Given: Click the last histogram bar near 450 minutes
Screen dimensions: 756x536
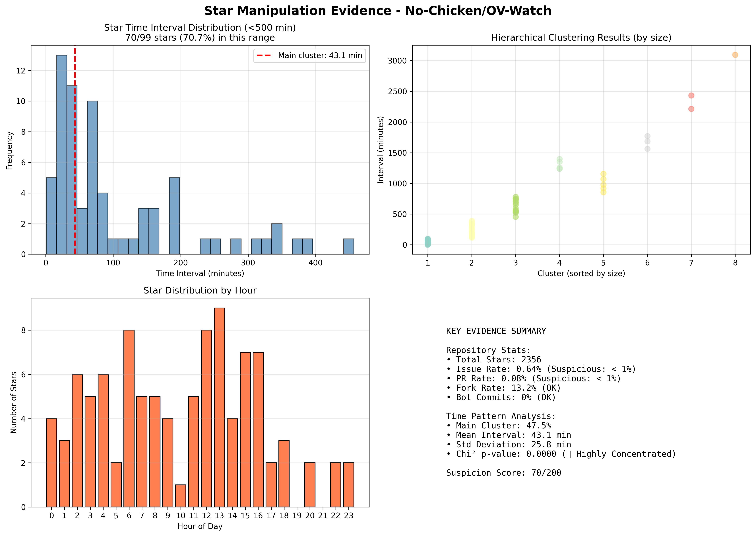Looking at the screenshot, I should point(349,247).
